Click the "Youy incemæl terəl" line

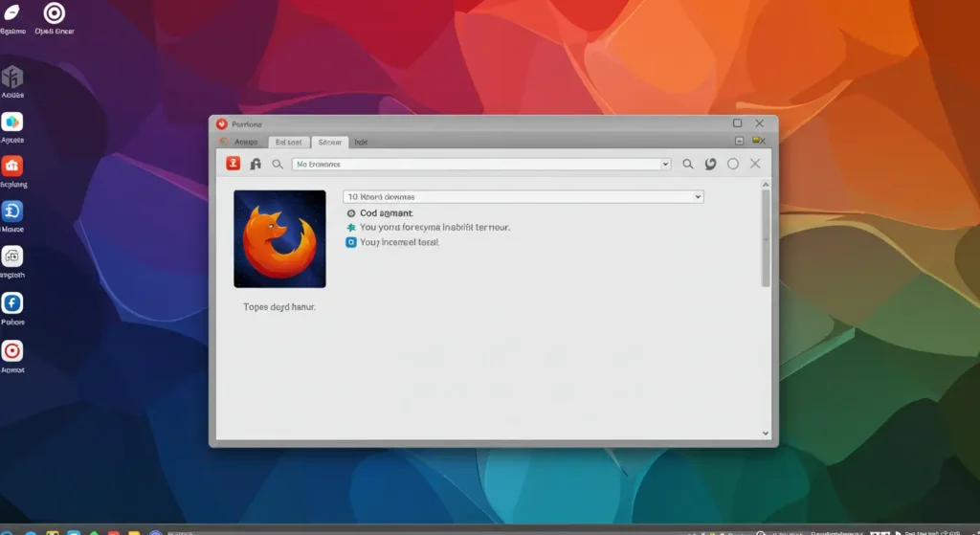click(x=399, y=242)
